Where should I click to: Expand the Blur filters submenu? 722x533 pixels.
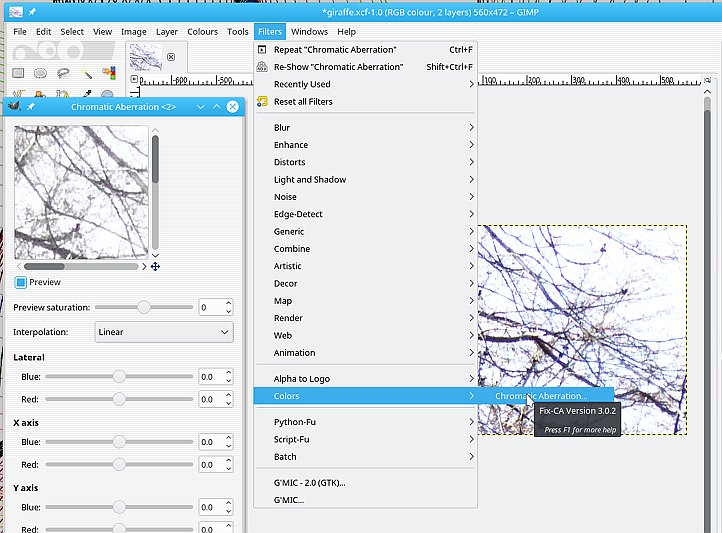pyautogui.click(x=366, y=127)
